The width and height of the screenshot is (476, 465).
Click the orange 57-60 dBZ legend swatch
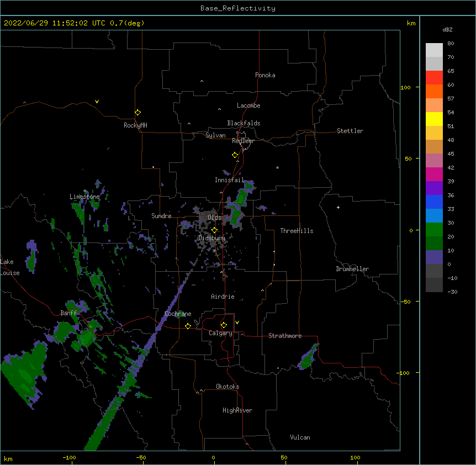point(434,91)
